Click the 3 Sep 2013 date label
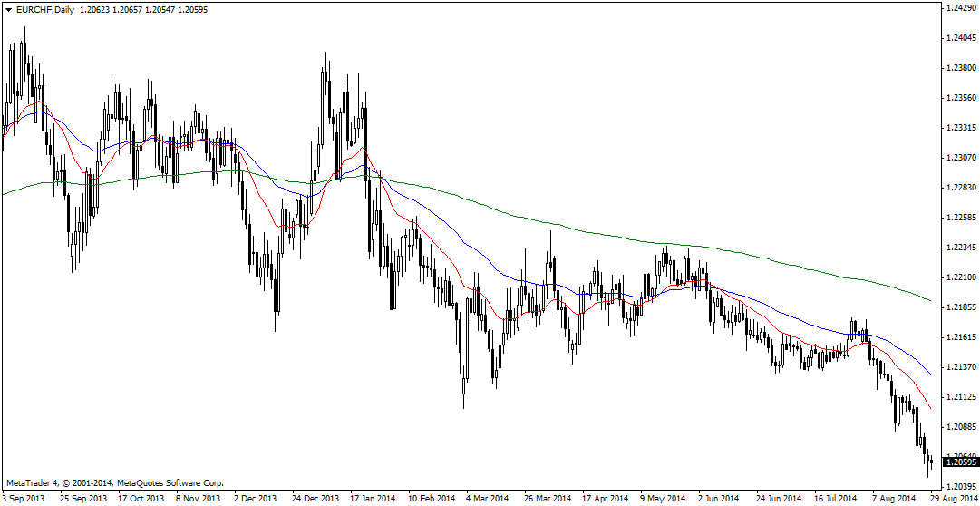 [24, 499]
